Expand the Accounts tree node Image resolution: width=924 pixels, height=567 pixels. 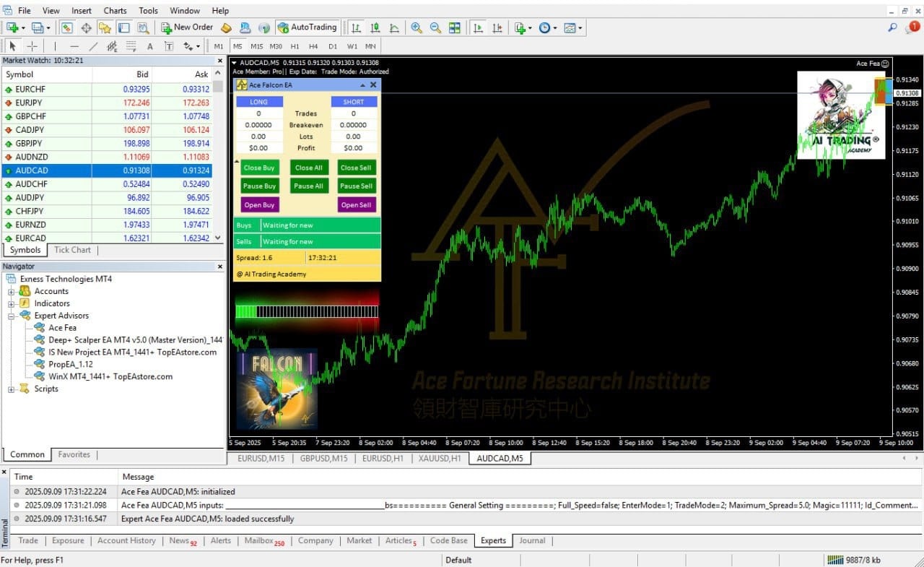(x=12, y=291)
